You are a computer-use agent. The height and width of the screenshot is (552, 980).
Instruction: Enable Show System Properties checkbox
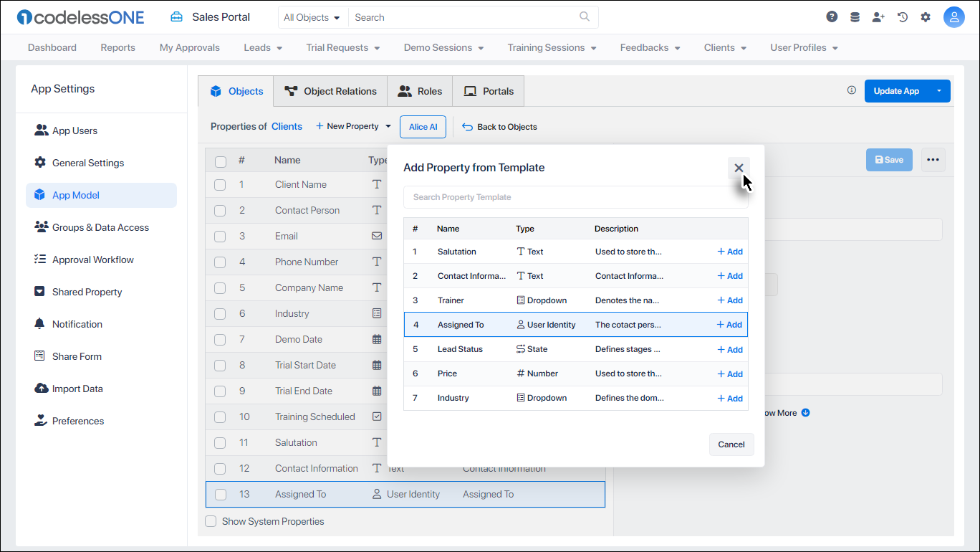(211, 521)
